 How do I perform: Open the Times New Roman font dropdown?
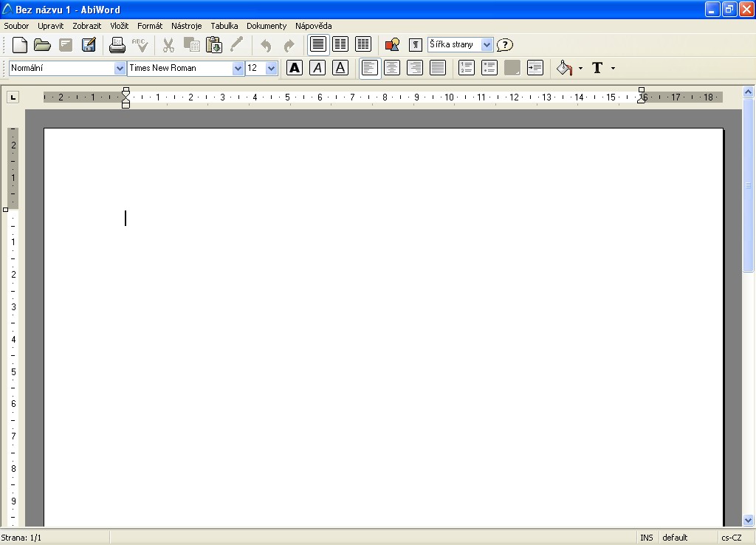[238, 69]
